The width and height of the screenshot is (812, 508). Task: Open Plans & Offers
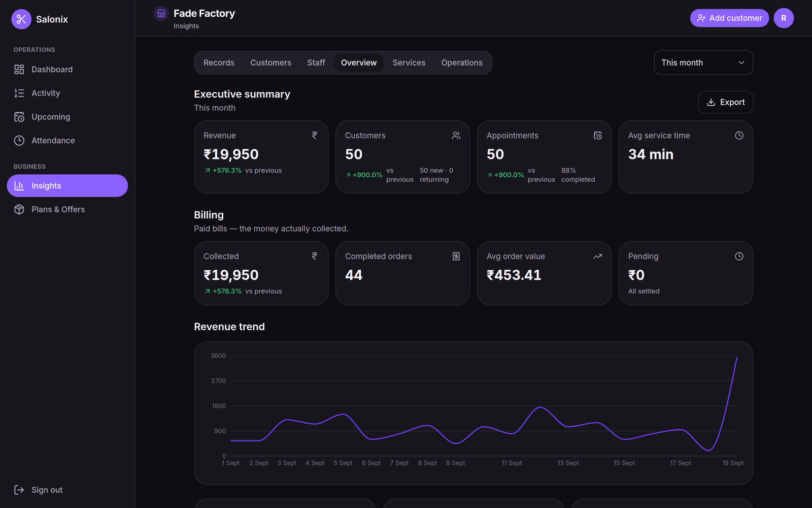(x=67, y=209)
